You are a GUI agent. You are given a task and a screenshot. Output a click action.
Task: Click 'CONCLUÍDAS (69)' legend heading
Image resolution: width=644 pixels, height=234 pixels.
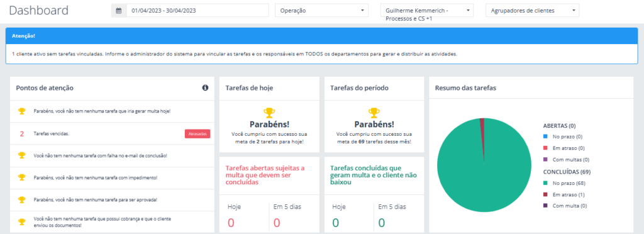pyautogui.click(x=567, y=172)
